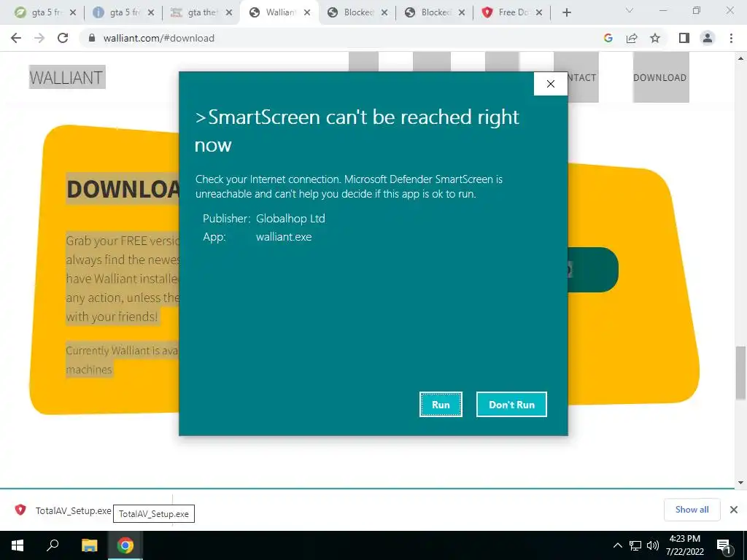Close the 'gta the' tab
This screenshot has height=560, width=747.
[229, 12]
